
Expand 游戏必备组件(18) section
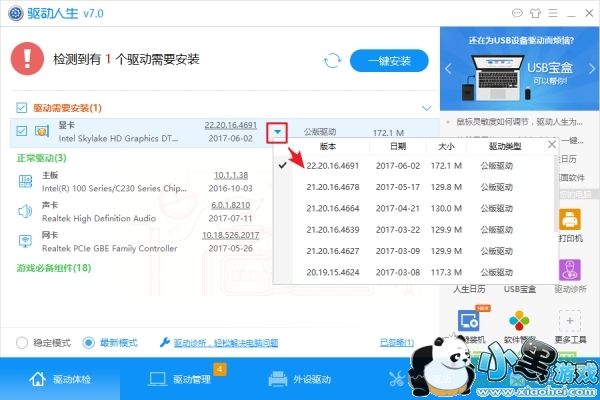coord(54,268)
